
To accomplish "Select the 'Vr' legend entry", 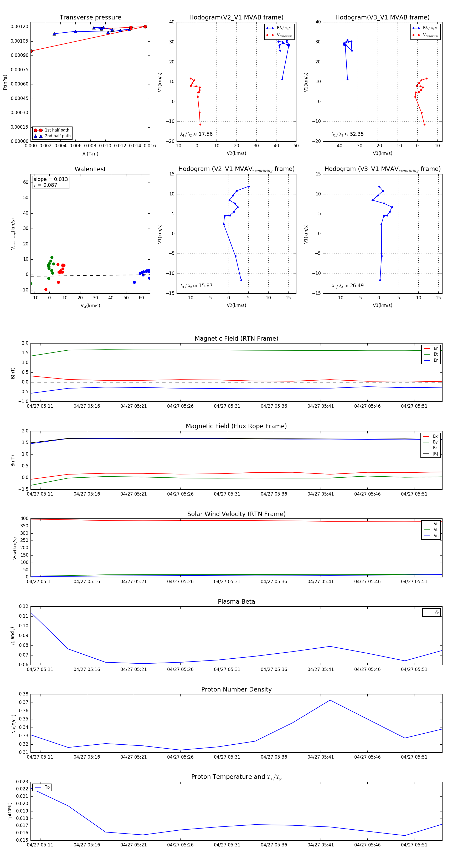I will tap(431, 524).
